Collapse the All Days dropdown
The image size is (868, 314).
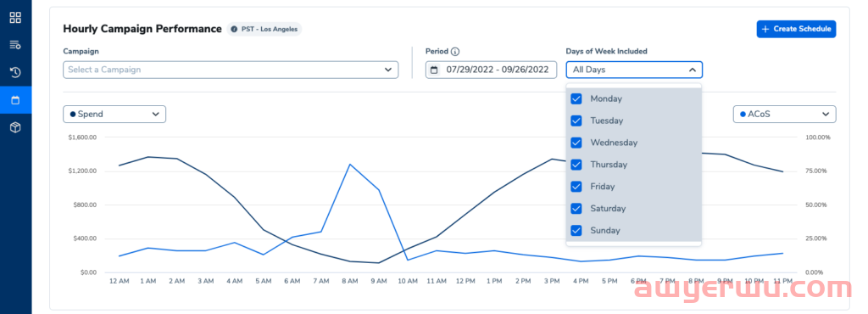[x=634, y=70]
